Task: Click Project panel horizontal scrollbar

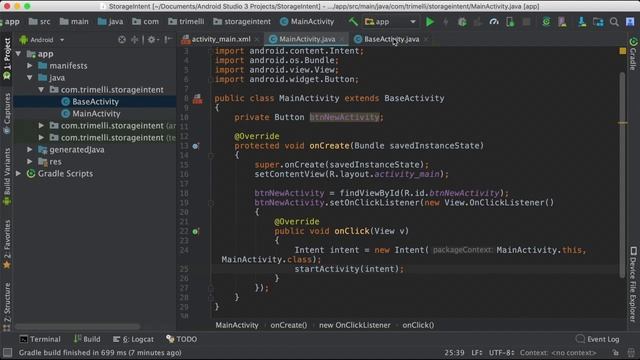Action: tap(78, 327)
